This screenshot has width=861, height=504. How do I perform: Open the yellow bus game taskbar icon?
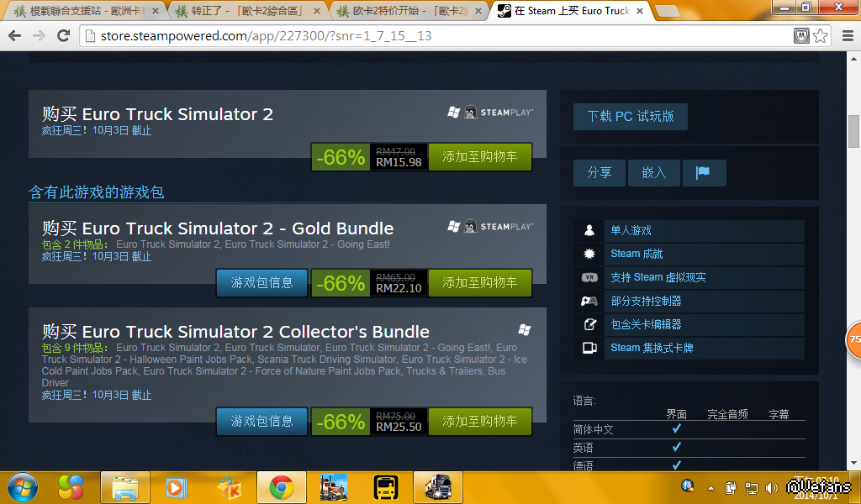[386, 487]
